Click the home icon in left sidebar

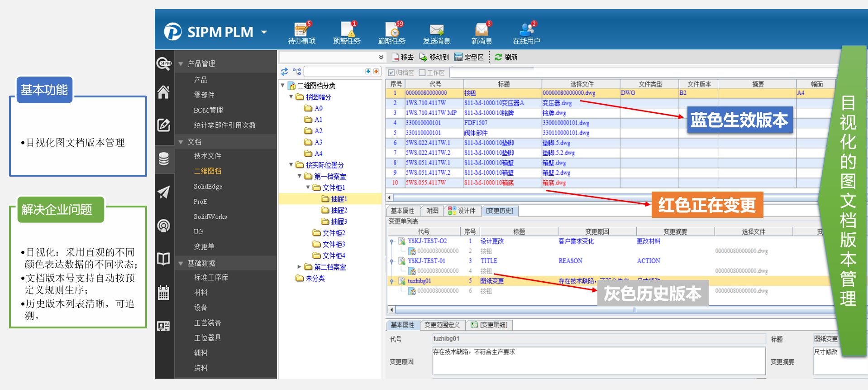pyautogui.click(x=163, y=92)
